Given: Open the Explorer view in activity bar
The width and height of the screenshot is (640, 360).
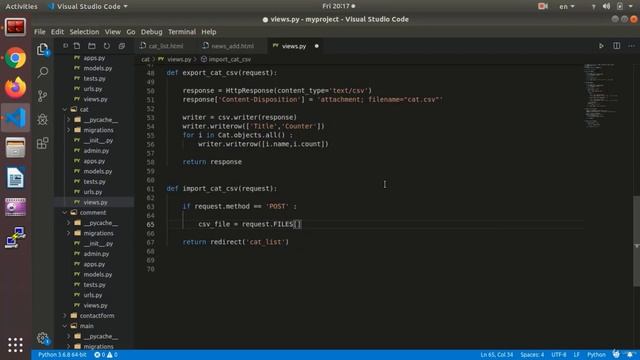Looking at the screenshot, I should [42, 49].
